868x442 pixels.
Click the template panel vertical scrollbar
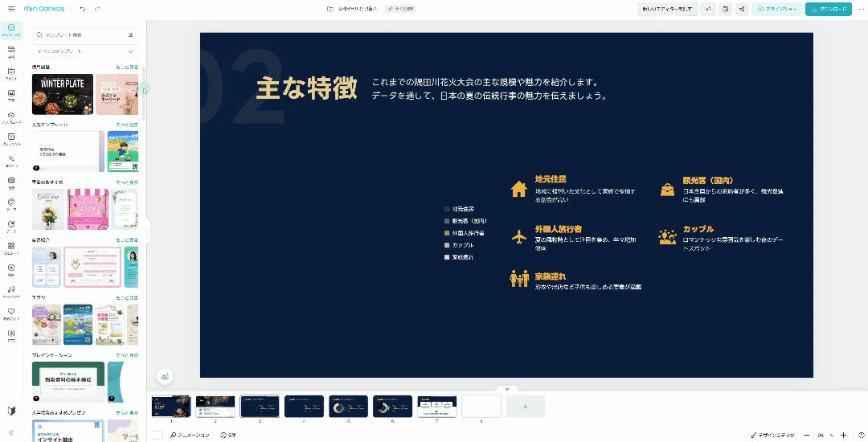pos(144,94)
